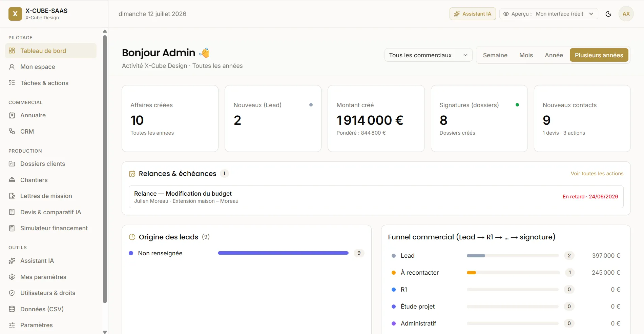Image resolution: width=644 pixels, height=334 pixels.
Task: Click the green dot on Signatures card
Action: click(517, 105)
